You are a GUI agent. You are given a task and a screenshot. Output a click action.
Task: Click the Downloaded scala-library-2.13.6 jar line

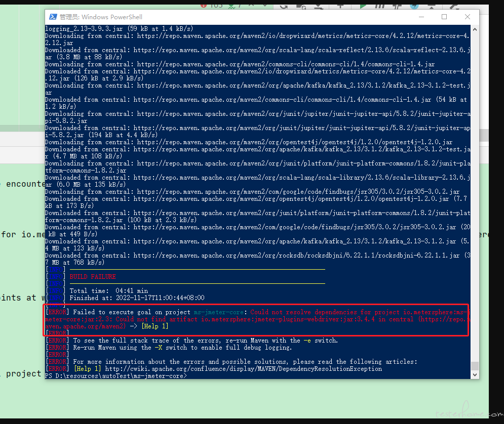click(257, 181)
